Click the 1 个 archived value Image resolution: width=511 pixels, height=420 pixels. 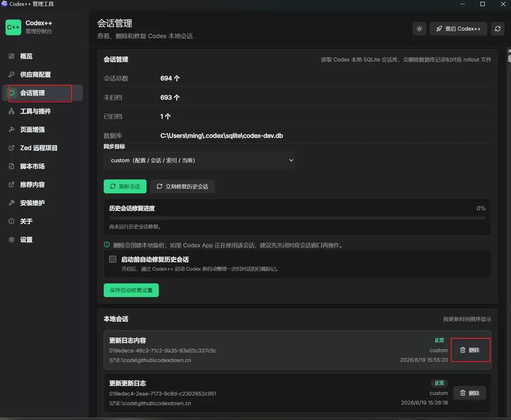pyautogui.click(x=165, y=116)
